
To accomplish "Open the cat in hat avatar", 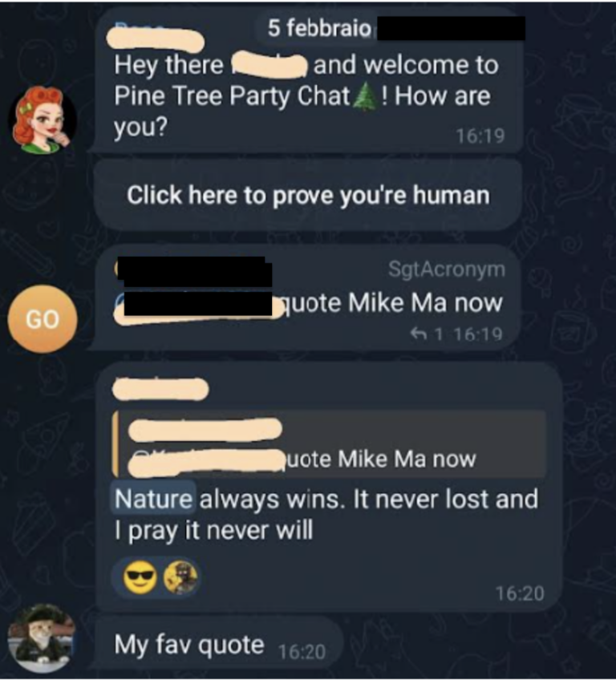I will click(42, 638).
